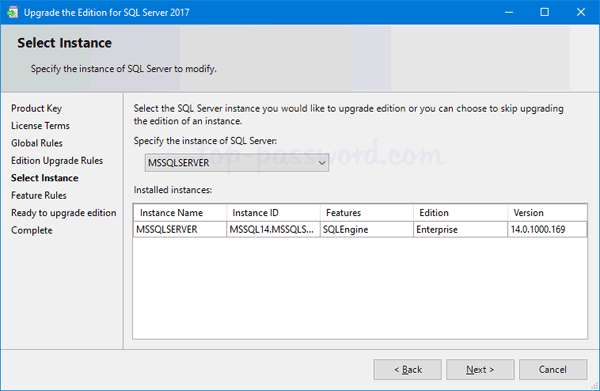
Task: Select the Ready to upgrade edition step
Action: [64, 213]
